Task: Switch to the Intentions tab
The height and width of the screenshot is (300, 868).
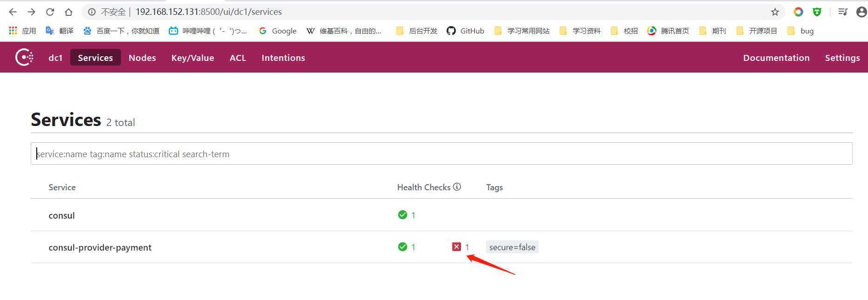Action: [283, 58]
